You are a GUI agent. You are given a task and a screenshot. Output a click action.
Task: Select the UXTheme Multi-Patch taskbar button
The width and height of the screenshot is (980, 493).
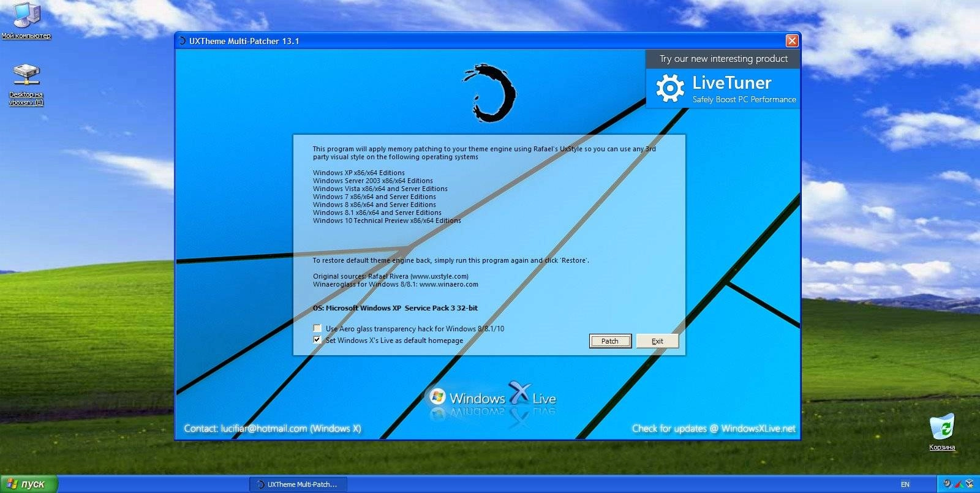[x=298, y=484]
